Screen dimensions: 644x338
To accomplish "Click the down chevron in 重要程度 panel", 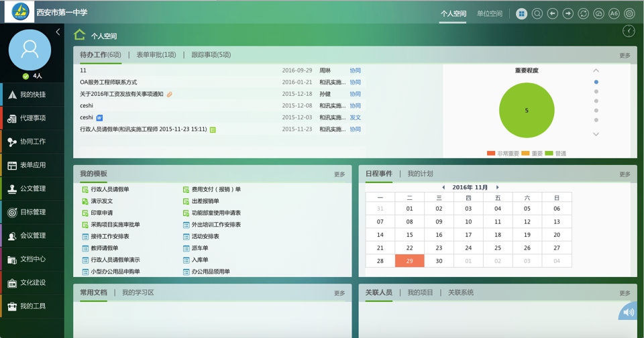I will coord(596,134).
